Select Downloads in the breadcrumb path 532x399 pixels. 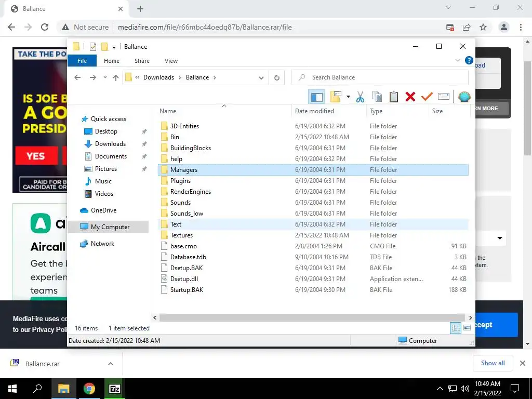tap(158, 77)
